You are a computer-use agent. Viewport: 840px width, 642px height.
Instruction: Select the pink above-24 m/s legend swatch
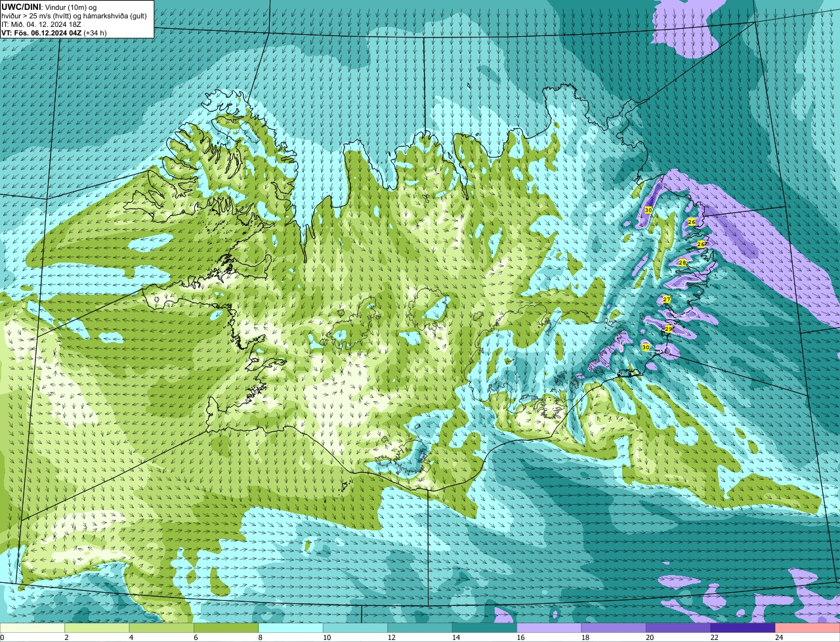click(808, 628)
